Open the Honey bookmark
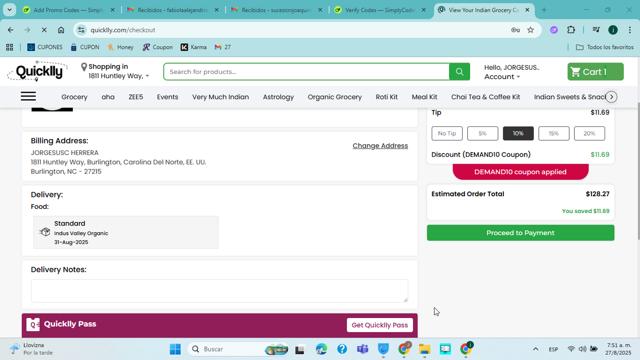This screenshot has width=640, height=360. (120, 47)
